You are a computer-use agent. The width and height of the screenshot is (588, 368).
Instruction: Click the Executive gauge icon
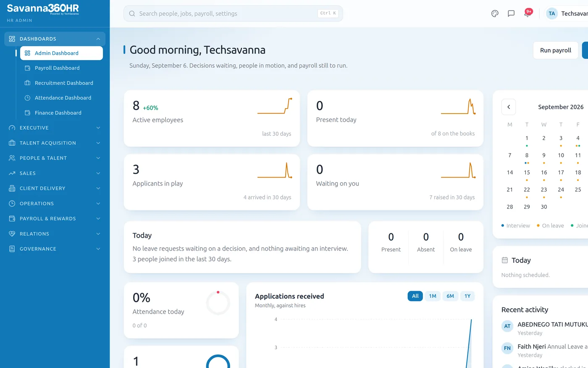coord(12,128)
